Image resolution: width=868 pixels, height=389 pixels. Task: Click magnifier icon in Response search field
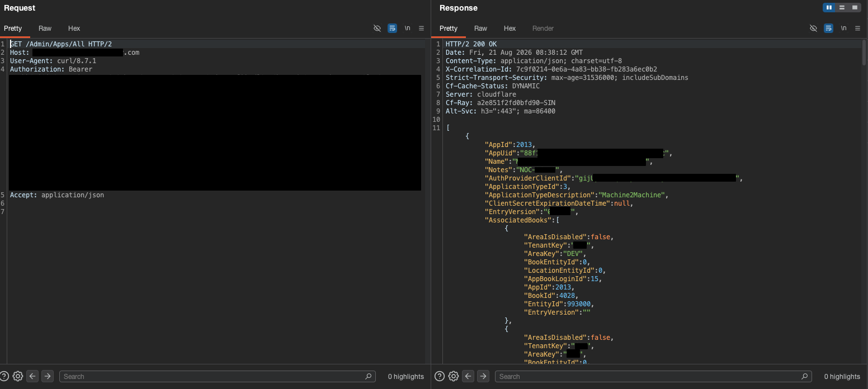tap(804, 376)
